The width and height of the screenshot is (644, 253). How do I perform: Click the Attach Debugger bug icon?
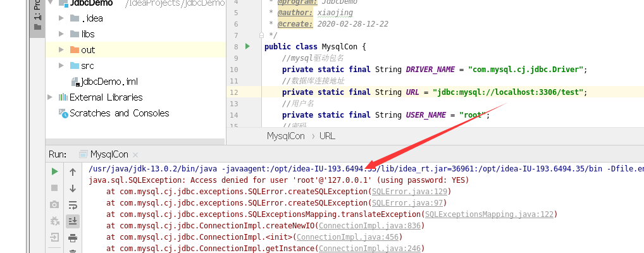pyautogui.click(x=54, y=221)
